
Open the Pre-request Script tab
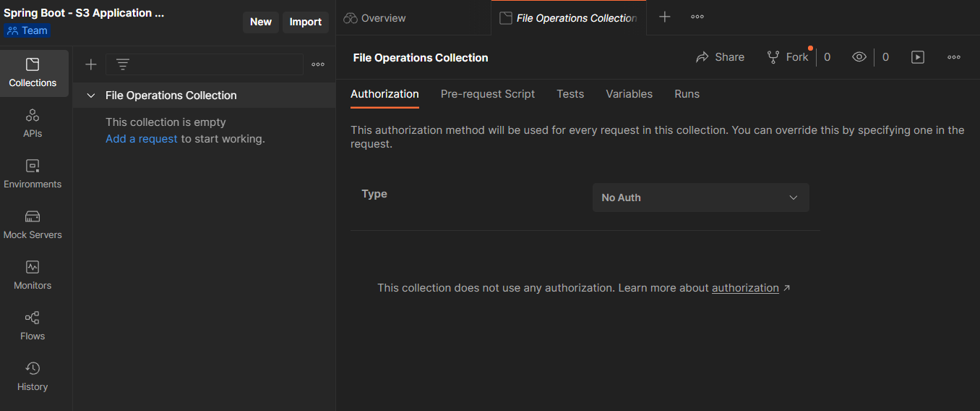[488, 94]
